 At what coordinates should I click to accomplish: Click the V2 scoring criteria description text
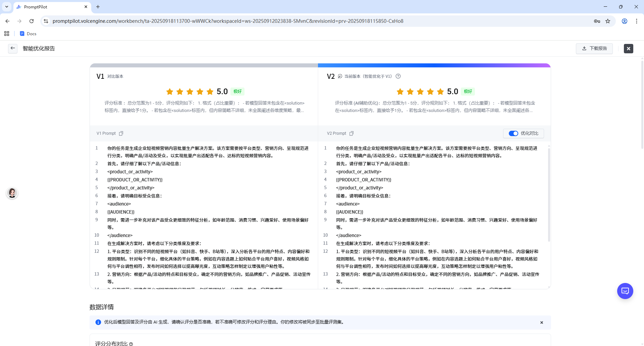click(x=435, y=107)
